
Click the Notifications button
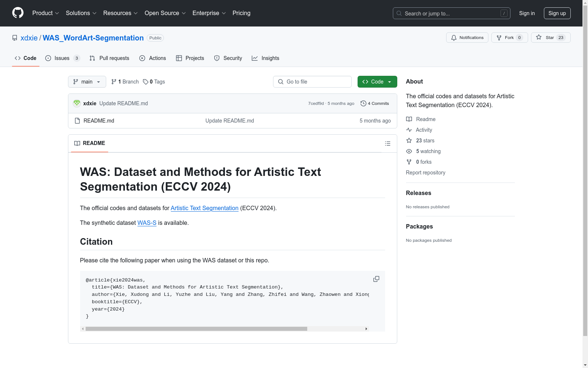467,38
